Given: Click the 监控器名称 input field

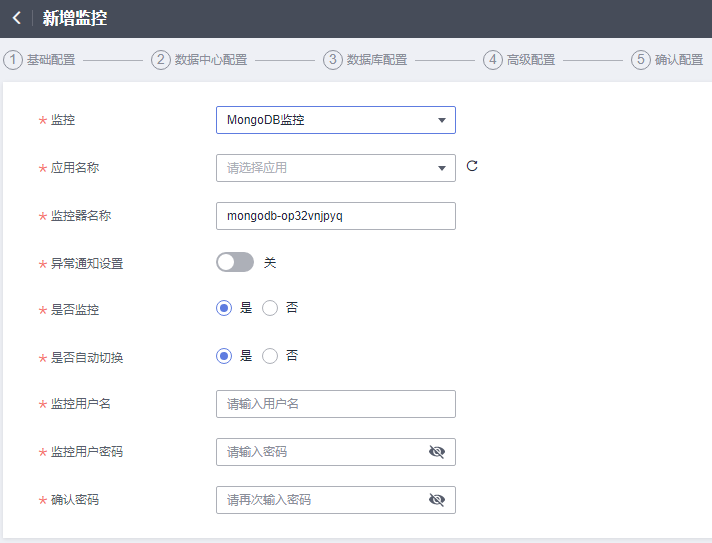Looking at the screenshot, I should (x=336, y=216).
